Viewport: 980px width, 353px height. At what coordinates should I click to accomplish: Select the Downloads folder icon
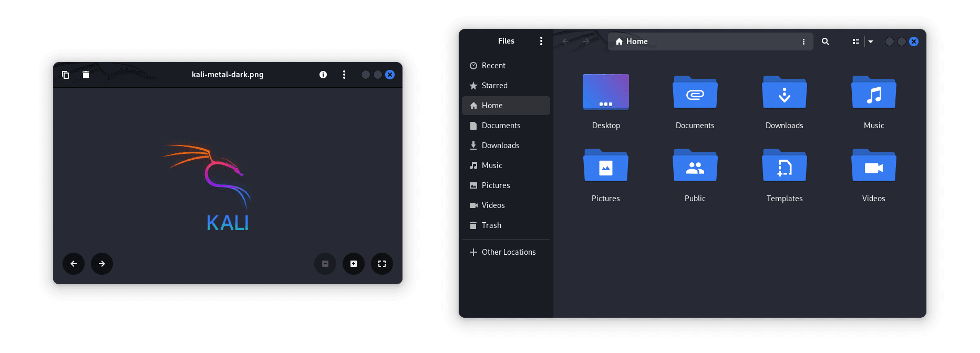pyautogui.click(x=784, y=94)
